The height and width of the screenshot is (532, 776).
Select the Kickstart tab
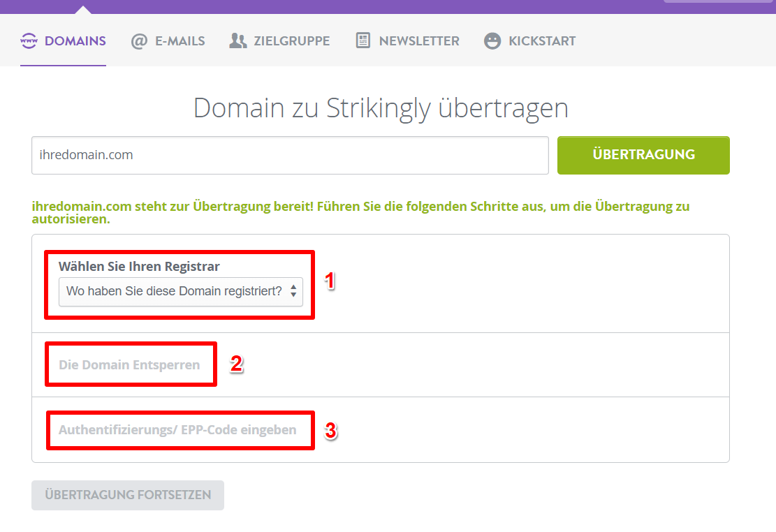(x=530, y=40)
